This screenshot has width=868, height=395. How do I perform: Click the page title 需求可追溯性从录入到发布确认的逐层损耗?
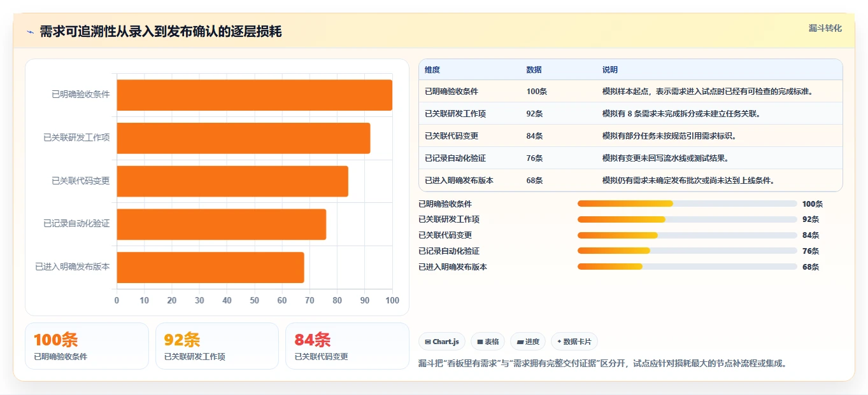click(x=160, y=32)
